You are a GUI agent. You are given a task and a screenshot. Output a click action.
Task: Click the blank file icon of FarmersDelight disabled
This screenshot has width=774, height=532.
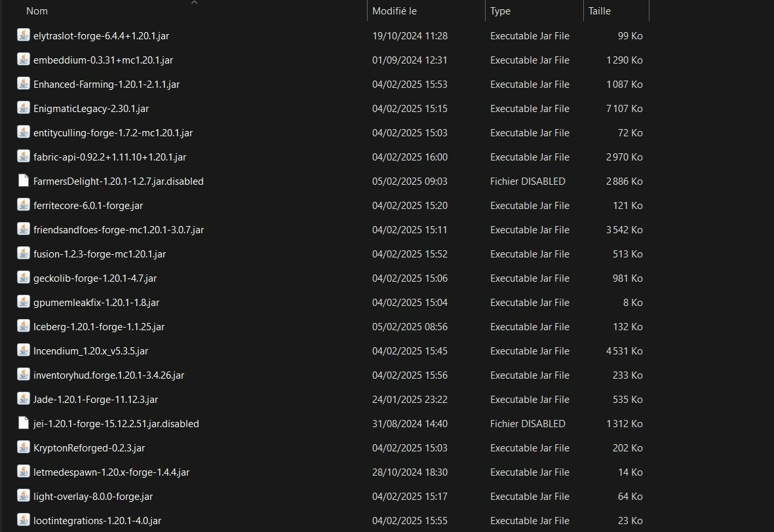pos(23,181)
